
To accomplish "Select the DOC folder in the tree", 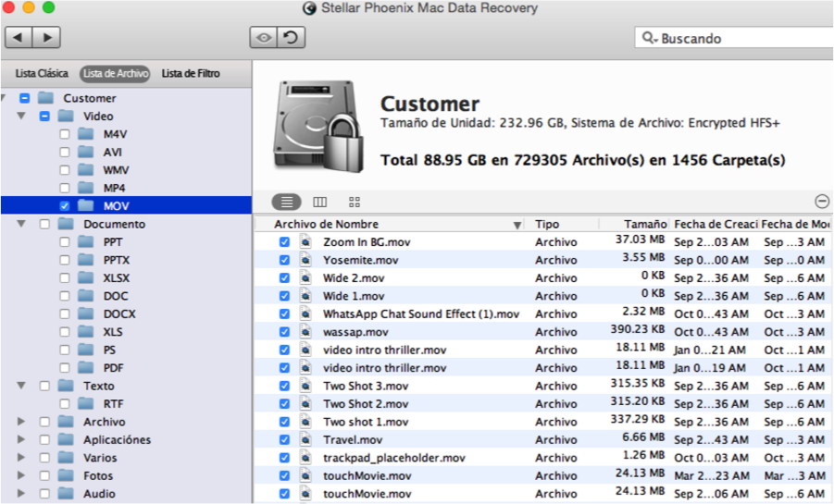I will tap(116, 296).
